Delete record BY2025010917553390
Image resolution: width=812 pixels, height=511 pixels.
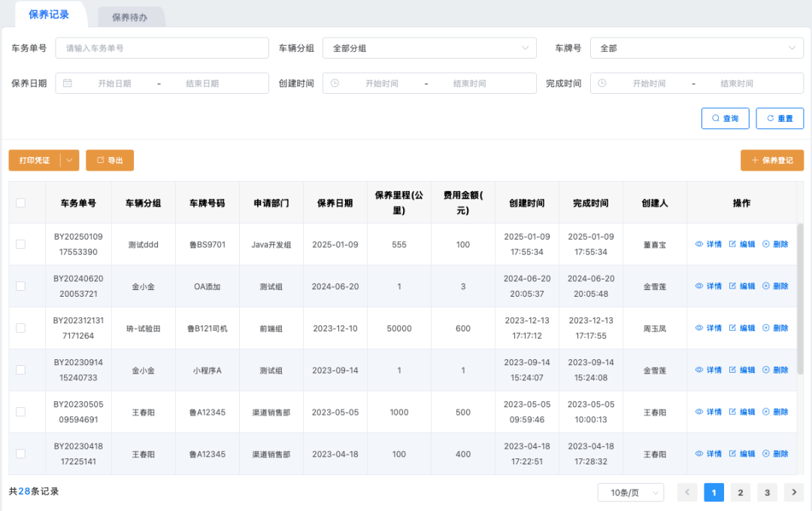pos(775,244)
